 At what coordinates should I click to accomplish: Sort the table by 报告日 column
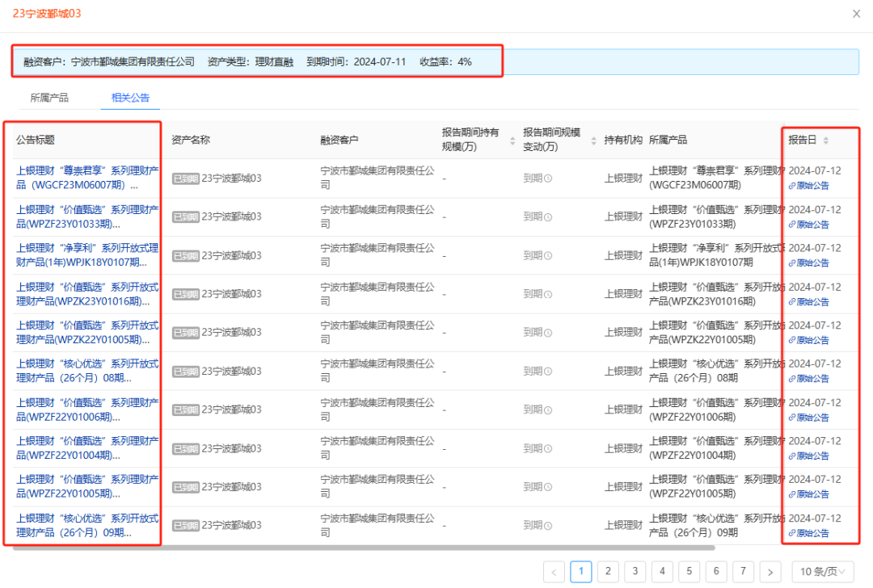click(x=824, y=139)
